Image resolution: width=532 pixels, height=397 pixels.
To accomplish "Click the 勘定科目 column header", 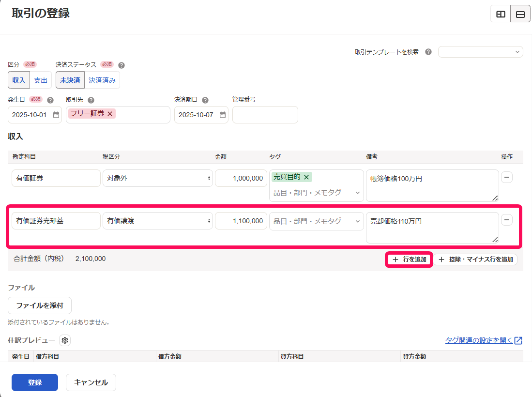I will coord(24,157).
